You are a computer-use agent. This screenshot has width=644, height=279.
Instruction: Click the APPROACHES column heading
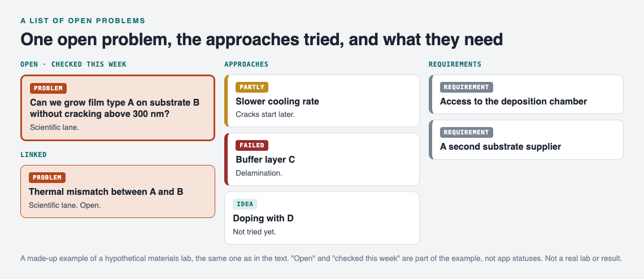click(246, 64)
